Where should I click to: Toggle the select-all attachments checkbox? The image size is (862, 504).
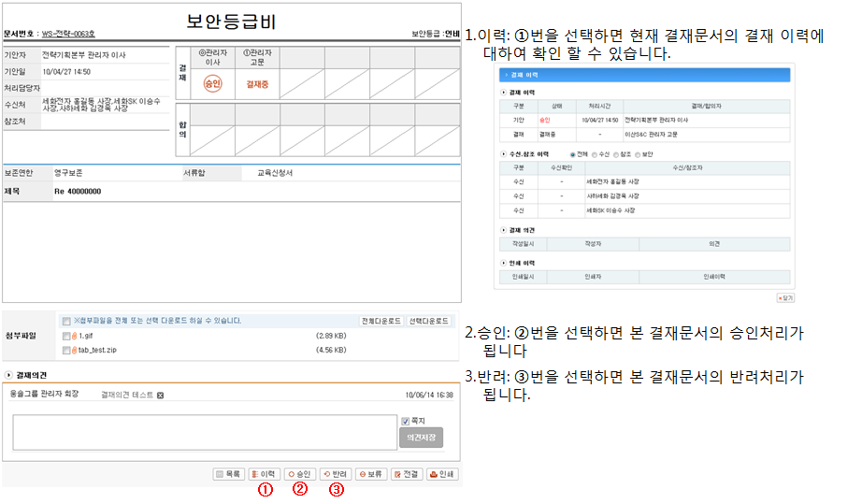[x=65, y=321]
